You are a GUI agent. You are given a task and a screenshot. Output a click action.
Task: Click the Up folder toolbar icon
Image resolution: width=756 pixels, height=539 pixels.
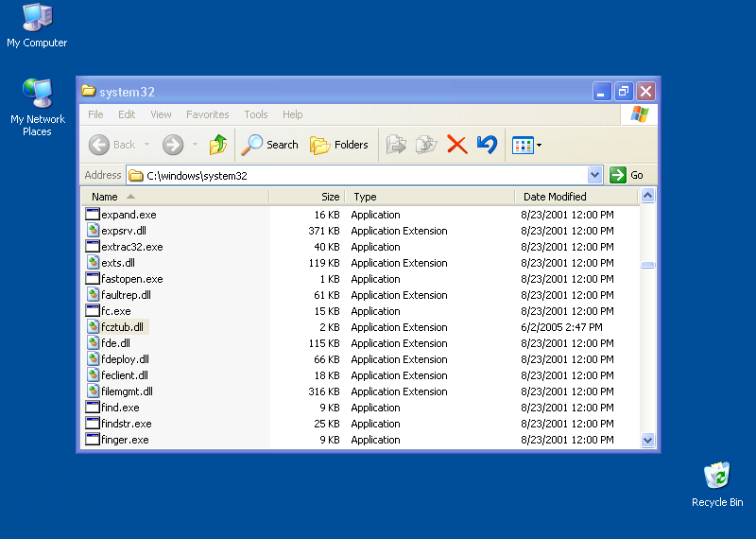point(218,145)
